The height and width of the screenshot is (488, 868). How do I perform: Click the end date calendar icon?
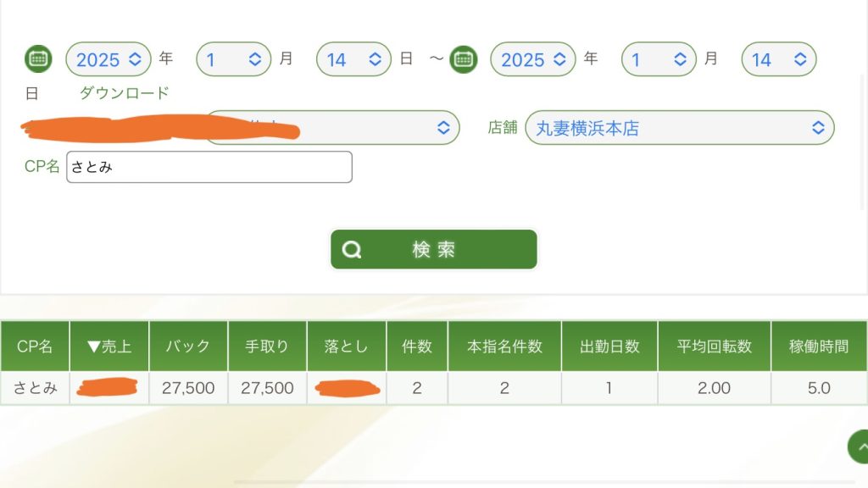(464, 59)
